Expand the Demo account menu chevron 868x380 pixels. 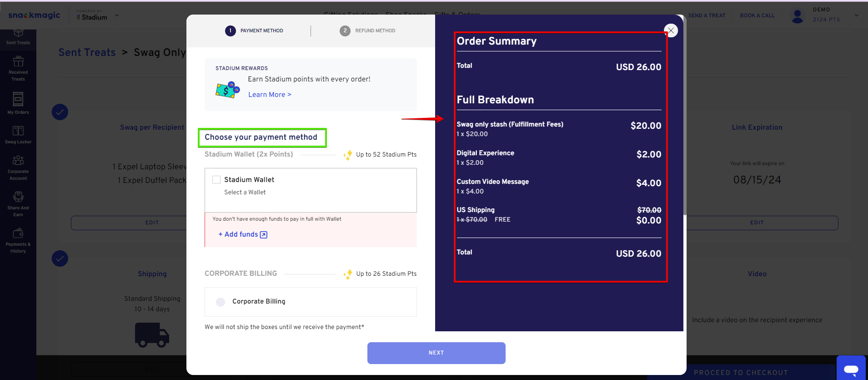[857, 15]
